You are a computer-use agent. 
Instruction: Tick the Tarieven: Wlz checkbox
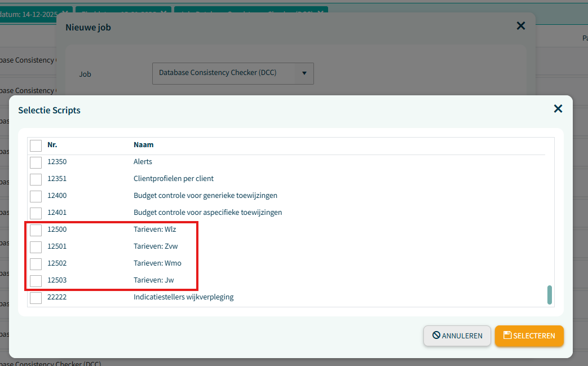[x=36, y=230]
